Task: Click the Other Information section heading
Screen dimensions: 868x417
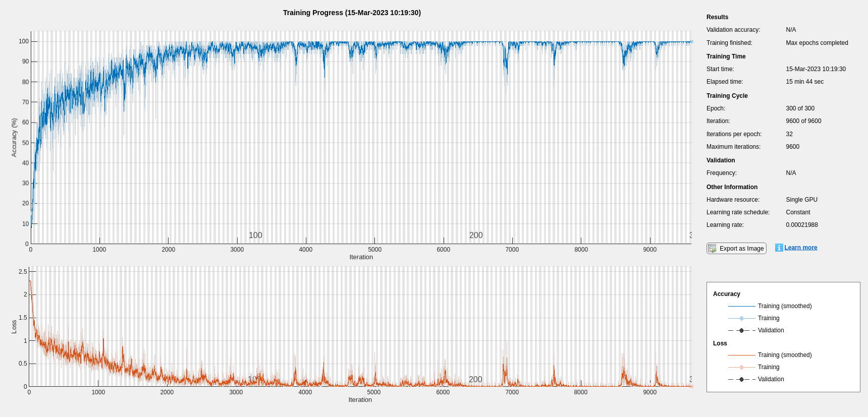Action: tap(732, 187)
